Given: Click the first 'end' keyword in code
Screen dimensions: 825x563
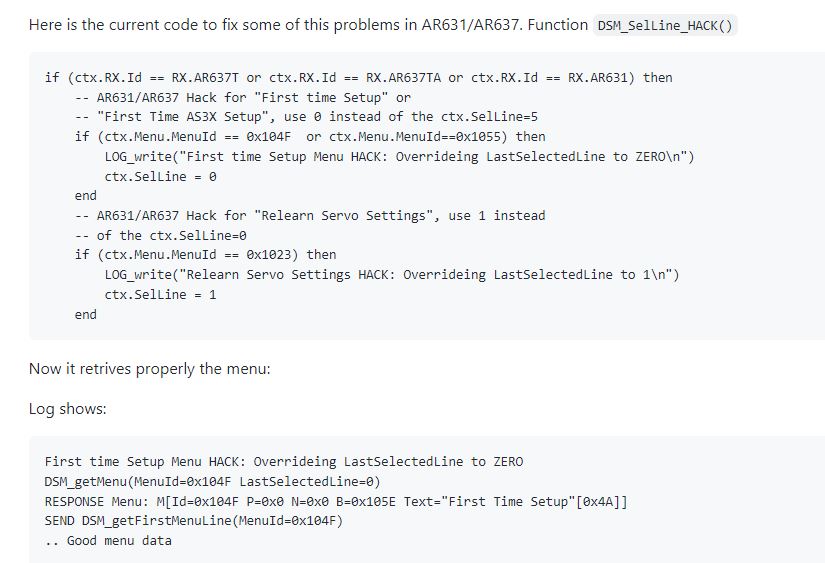Looking at the screenshot, I should [86, 196].
